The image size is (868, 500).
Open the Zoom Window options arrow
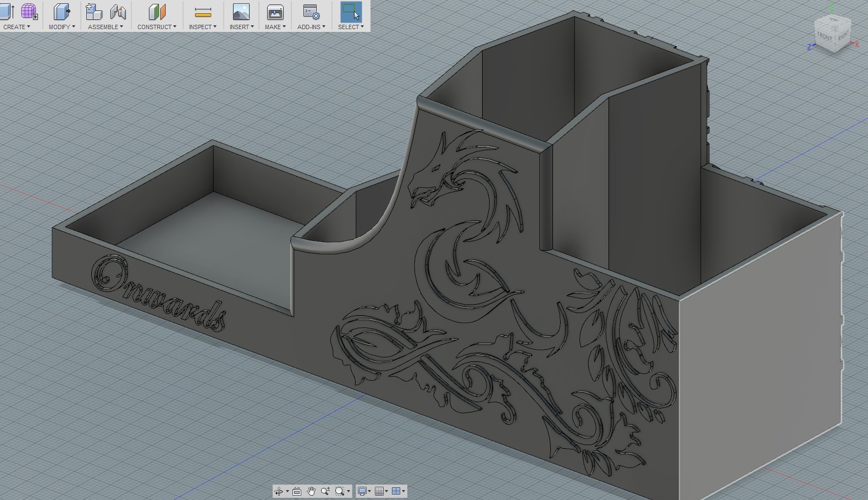pyautogui.click(x=349, y=491)
